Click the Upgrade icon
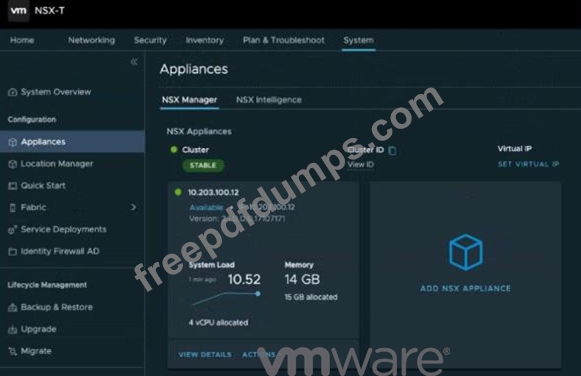This screenshot has width=581, height=376. [x=13, y=329]
